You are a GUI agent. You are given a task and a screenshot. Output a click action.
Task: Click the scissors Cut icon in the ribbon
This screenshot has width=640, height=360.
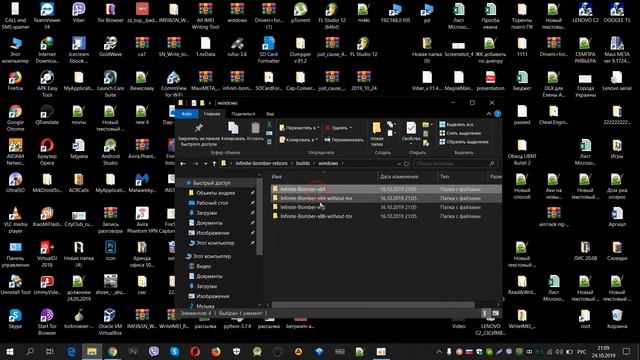pyautogui.click(x=269, y=124)
